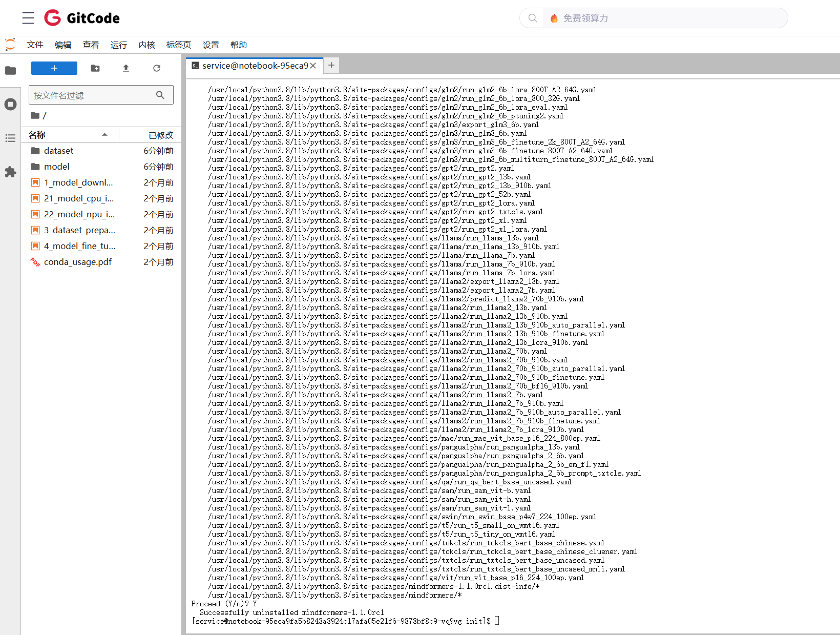
Task: Click the run_qa_bert_base_uncased.yaml line
Action: (390, 482)
